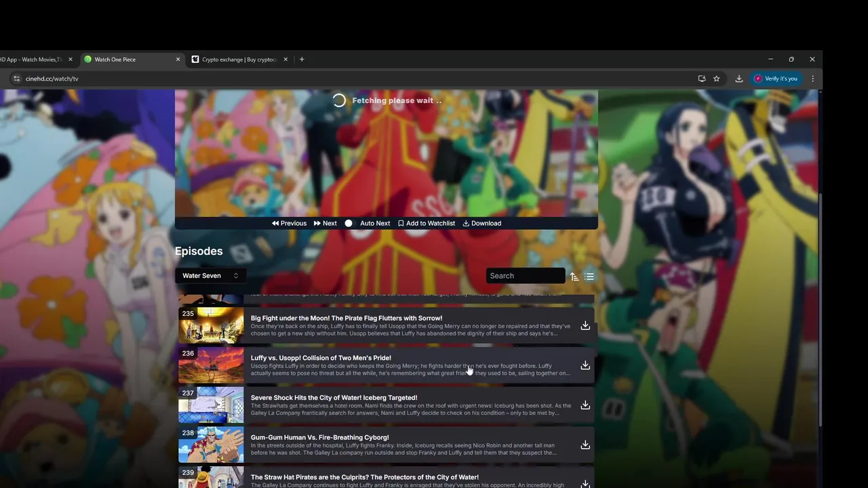Image resolution: width=868 pixels, height=488 pixels.
Task: Click the Verify it's you profile button
Action: click(x=776, y=79)
